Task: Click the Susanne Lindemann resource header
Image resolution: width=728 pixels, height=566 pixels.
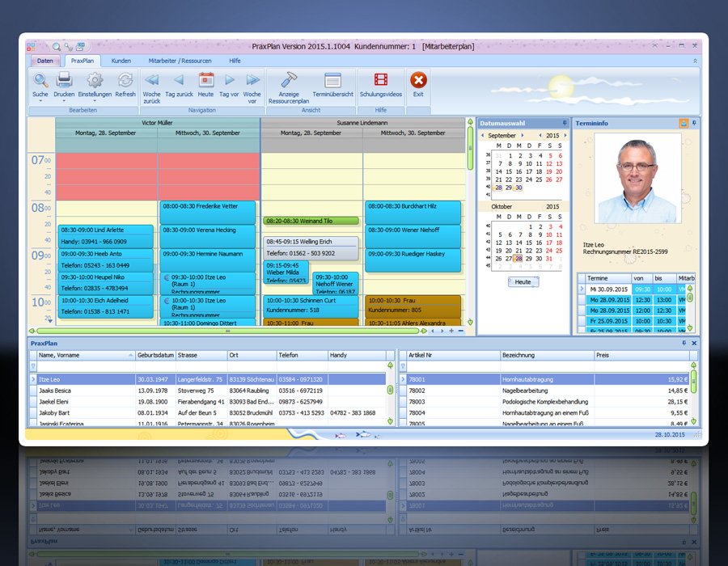Action: [x=362, y=122]
